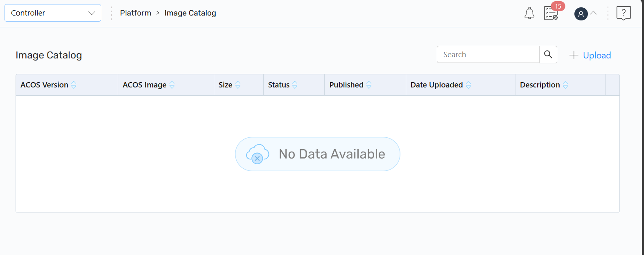Click the search magnifier button
644x255 pixels.
[548, 54]
